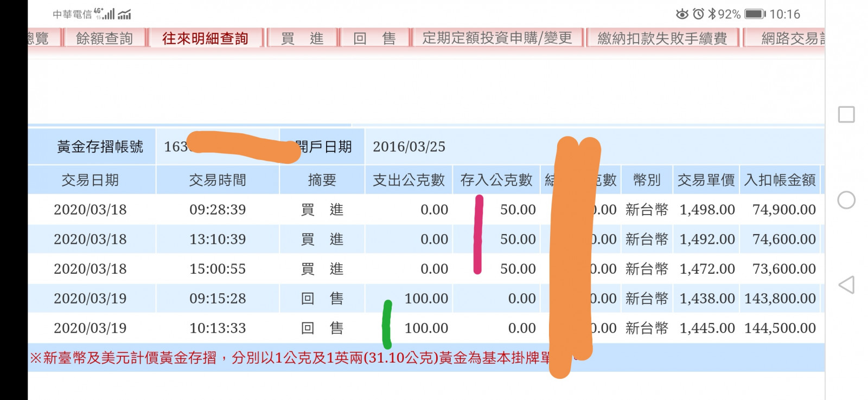The image size is (868, 400).
Task: Tap the Bluetooth status icon
Action: coord(712,14)
